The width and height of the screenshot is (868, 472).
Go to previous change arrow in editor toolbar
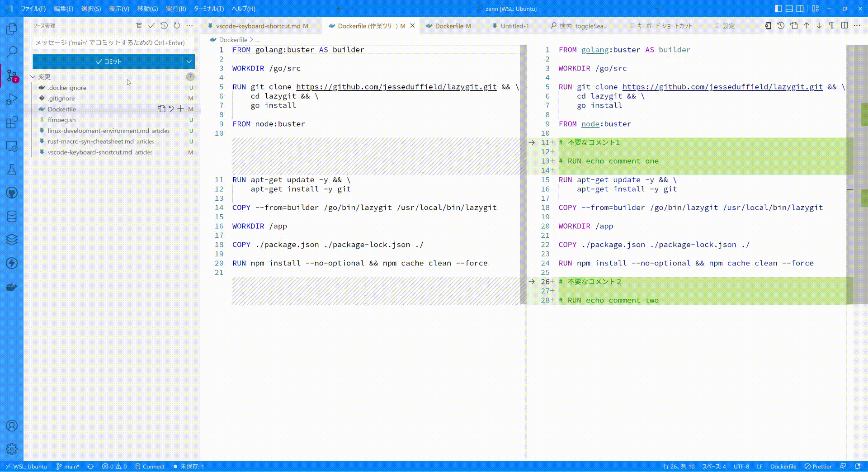(807, 26)
